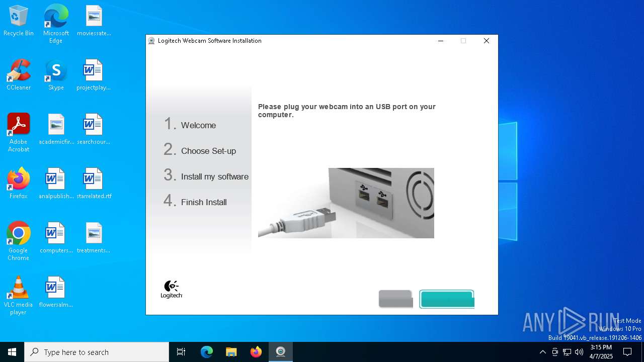Click the gray back button in installer
This screenshot has height=362, width=644.
pyautogui.click(x=396, y=299)
